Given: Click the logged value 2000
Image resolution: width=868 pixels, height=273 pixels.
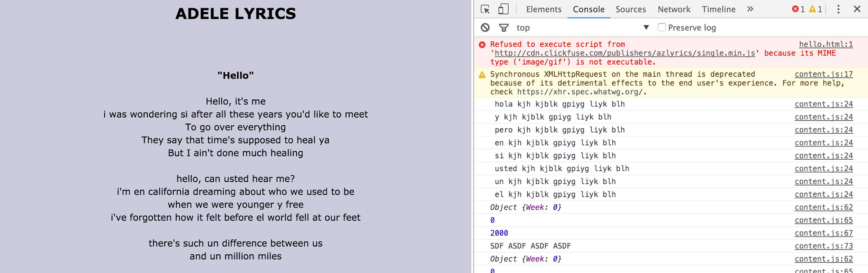Looking at the screenshot, I should (499, 233).
